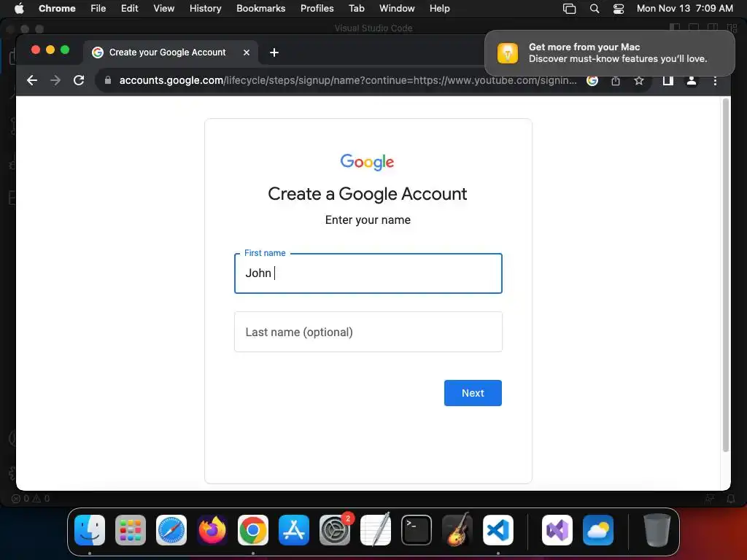Screen dimensions: 747x560
Task: Open the Chrome profile icon
Action: [692, 80]
